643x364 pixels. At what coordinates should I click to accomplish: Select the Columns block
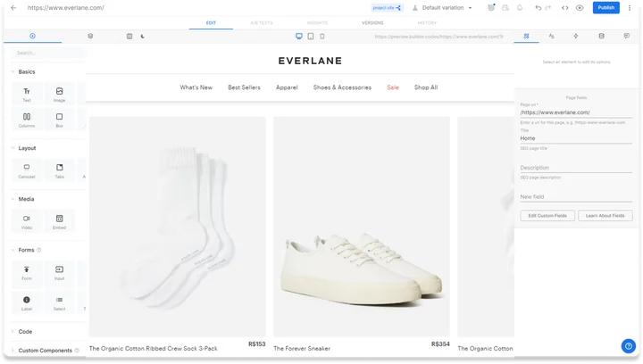27,120
